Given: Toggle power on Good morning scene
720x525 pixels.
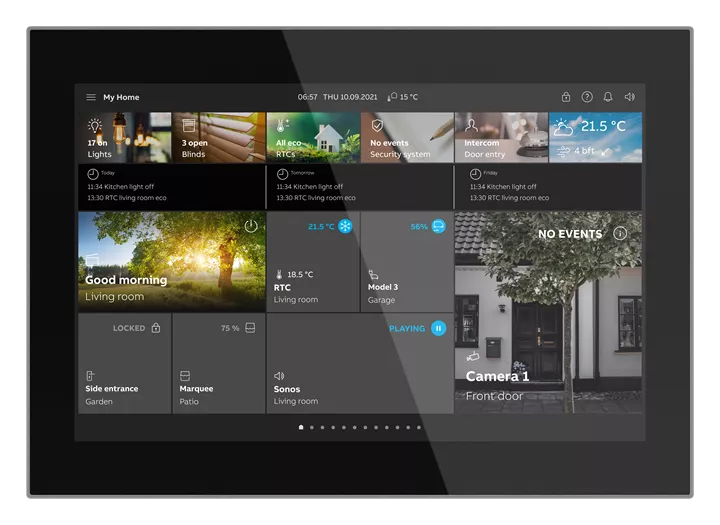Looking at the screenshot, I should (251, 226).
